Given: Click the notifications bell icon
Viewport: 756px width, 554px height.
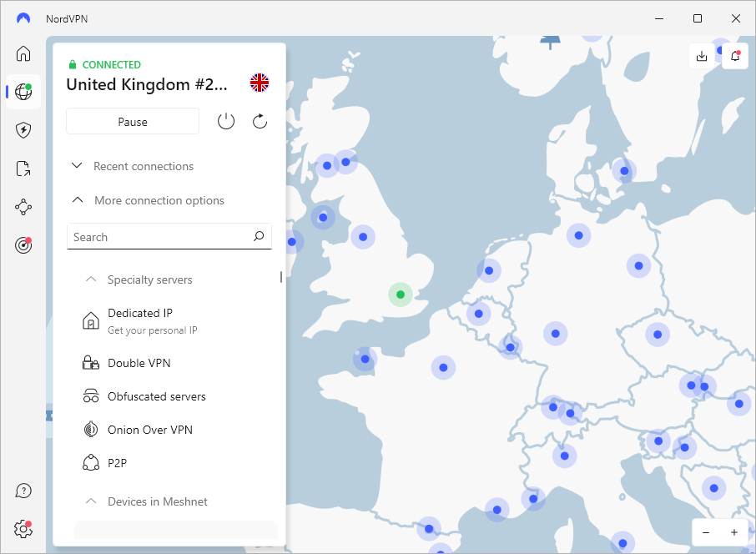Looking at the screenshot, I should point(735,56).
